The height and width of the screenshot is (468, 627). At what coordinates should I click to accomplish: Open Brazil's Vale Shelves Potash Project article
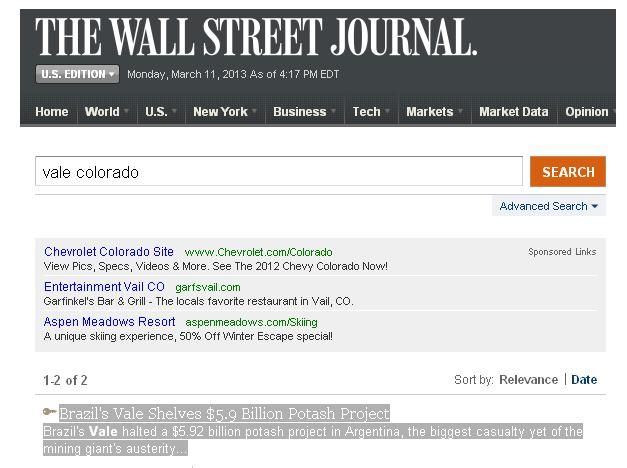click(x=224, y=413)
